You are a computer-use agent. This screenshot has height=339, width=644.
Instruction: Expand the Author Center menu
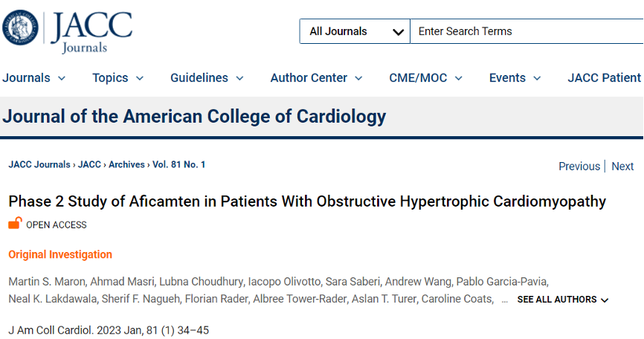point(316,77)
